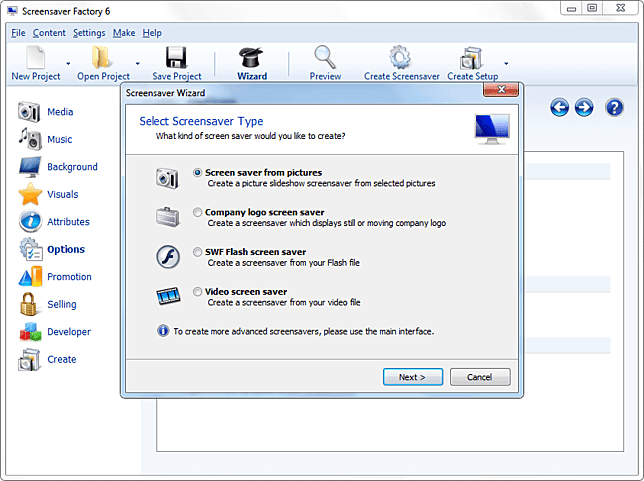The width and height of the screenshot is (644, 481).
Task: Select Company logo screen saver option
Action: pos(198,212)
